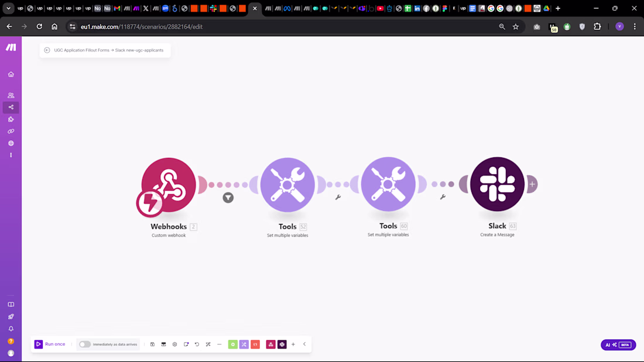Open Slack favorite in toolbar

coord(282,344)
